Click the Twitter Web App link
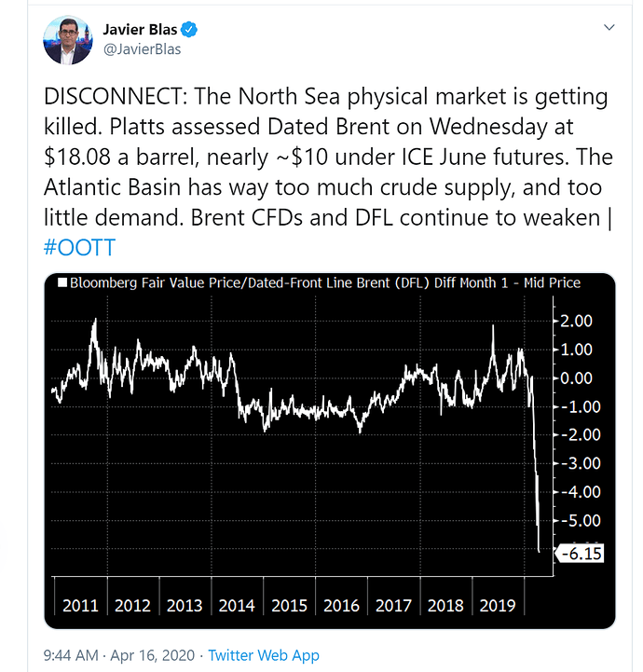 (264, 655)
